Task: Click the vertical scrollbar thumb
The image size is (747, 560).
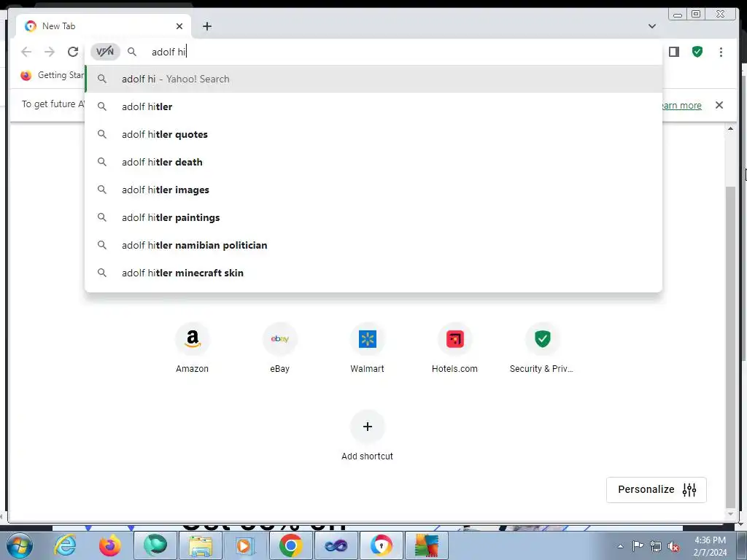Action: 730,348
